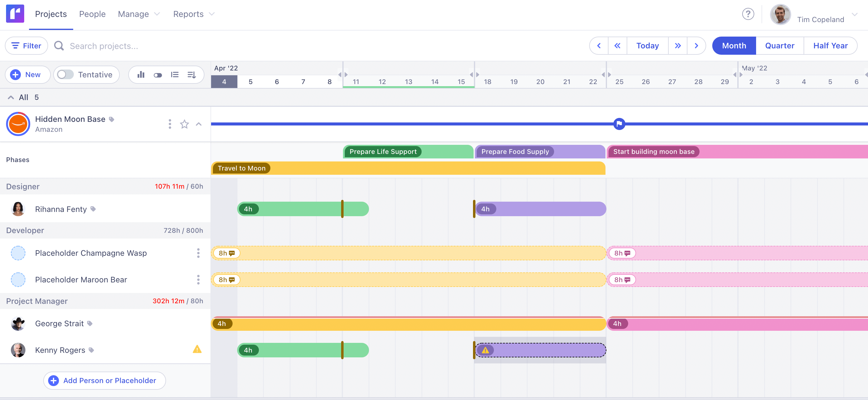Open the help question mark icon
The width and height of the screenshot is (868, 400).
748,14
